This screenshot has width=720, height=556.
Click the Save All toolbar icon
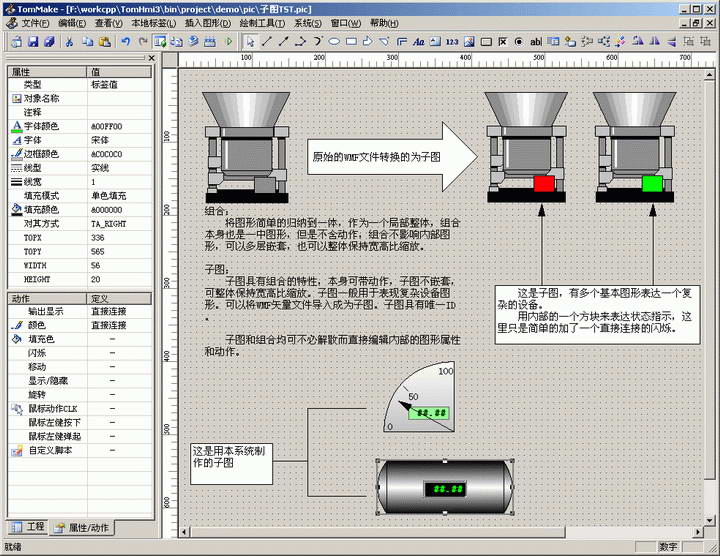[50, 42]
